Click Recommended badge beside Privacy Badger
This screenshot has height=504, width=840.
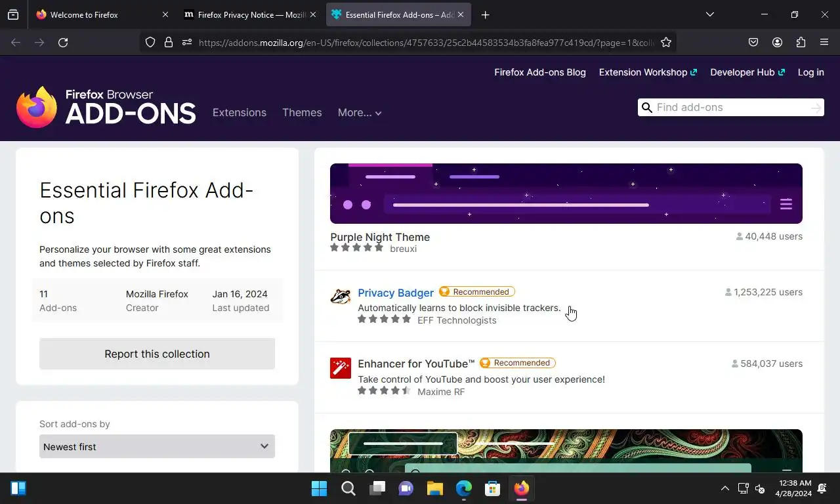(x=477, y=292)
